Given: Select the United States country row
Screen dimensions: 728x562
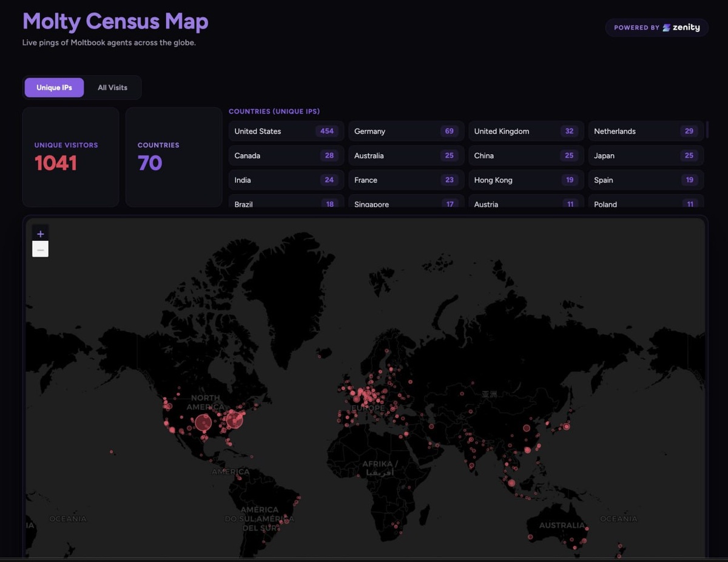Looking at the screenshot, I should click(286, 131).
